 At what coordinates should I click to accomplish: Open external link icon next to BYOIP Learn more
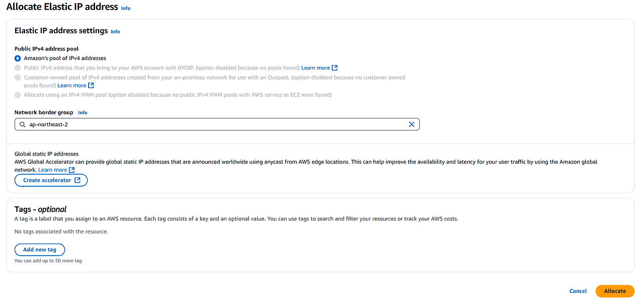[x=335, y=68]
